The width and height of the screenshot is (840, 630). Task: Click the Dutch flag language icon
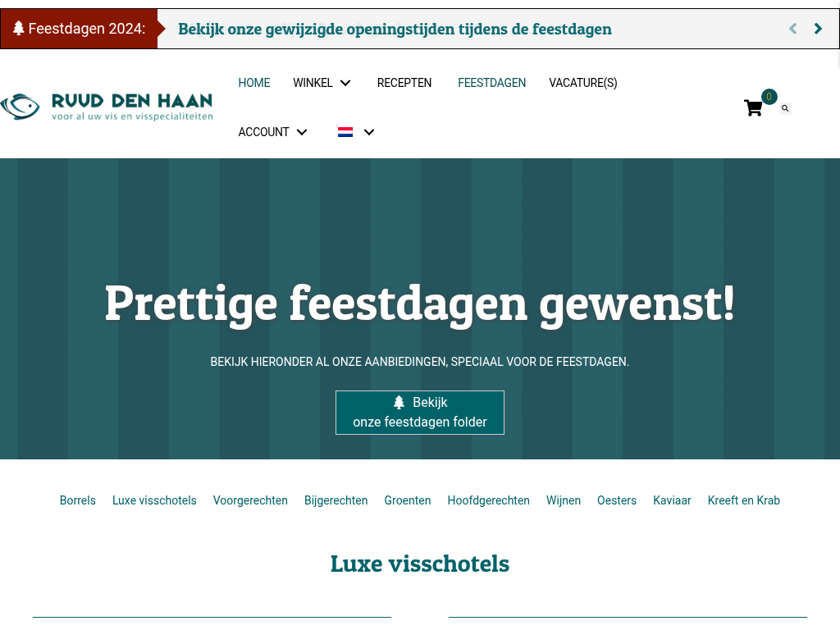tap(345, 132)
